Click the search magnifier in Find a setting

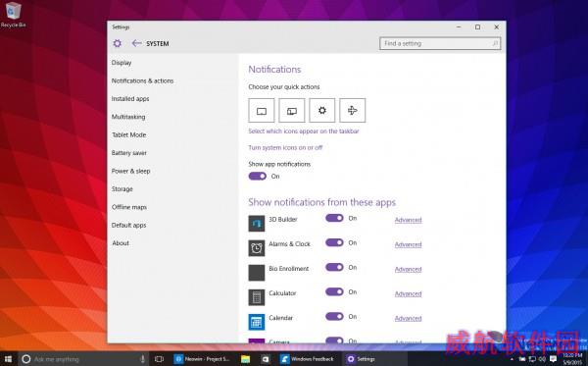click(x=495, y=43)
